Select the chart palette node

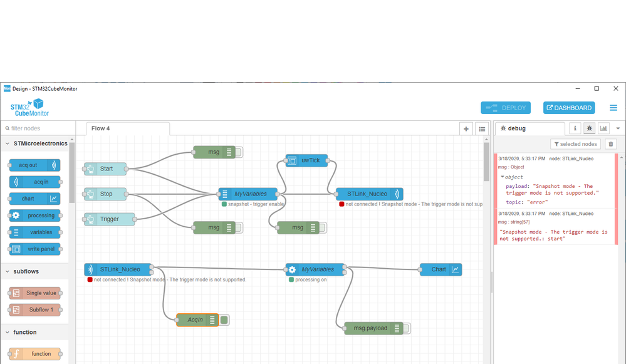coord(34,199)
